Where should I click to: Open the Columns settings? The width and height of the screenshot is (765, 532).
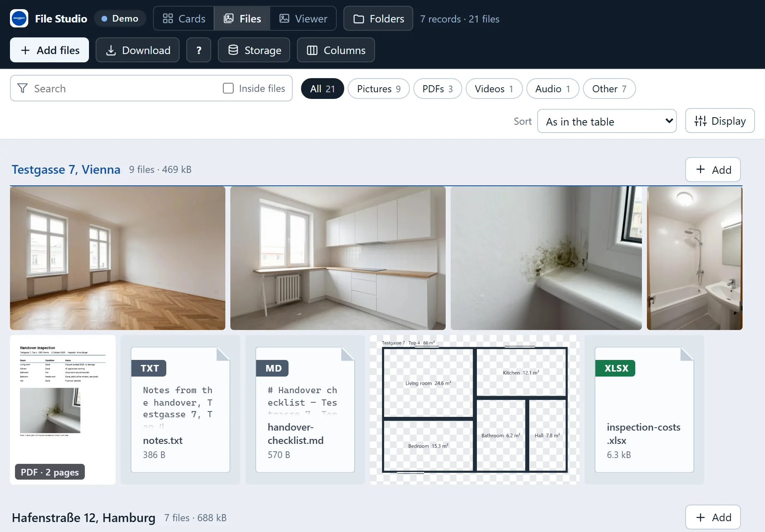336,50
